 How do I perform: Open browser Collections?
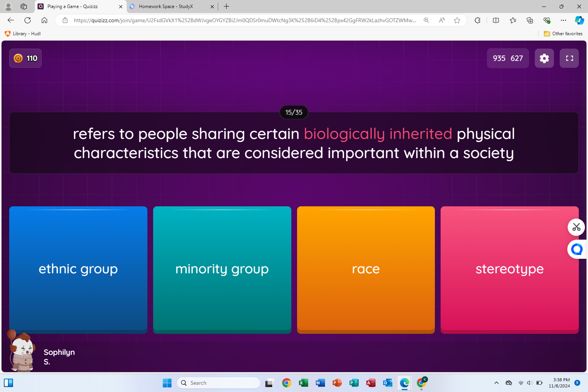click(530, 20)
